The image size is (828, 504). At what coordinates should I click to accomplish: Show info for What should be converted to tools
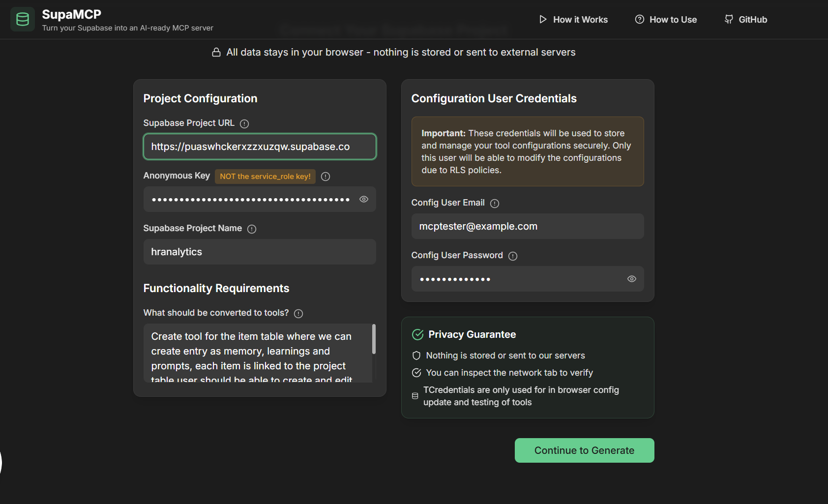coord(298,314)
